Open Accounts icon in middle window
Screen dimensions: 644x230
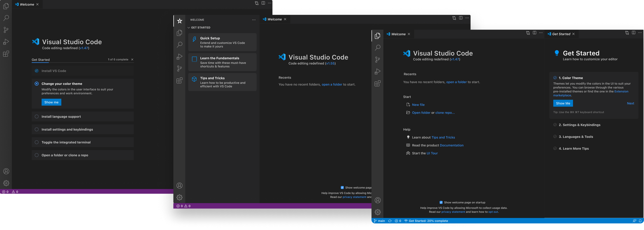pyautogui.click(x=179, y=185)
